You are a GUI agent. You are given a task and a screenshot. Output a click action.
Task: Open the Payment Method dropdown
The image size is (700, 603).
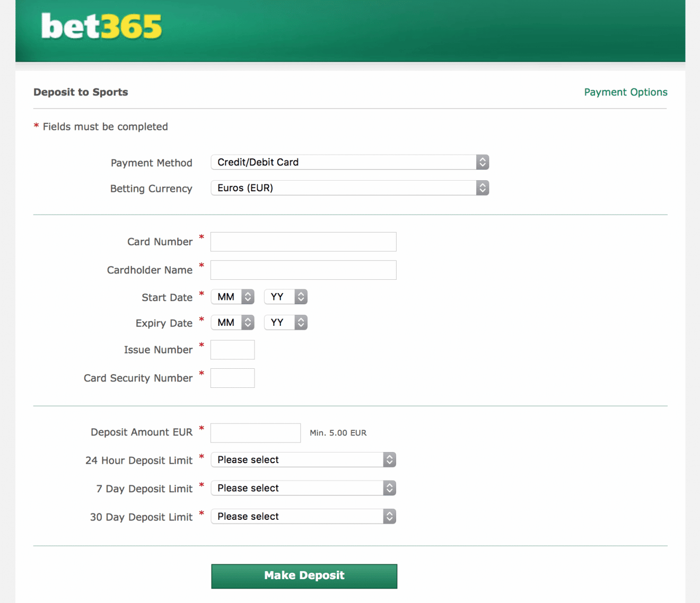pos(349,162)
